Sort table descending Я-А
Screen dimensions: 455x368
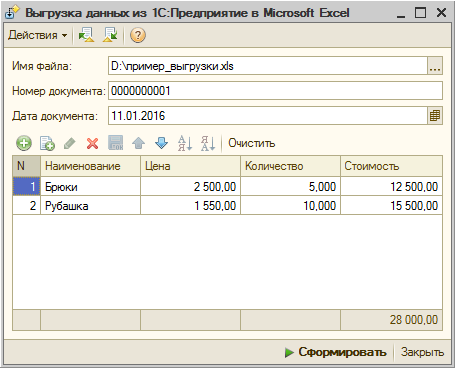click(x=208, y=143)
